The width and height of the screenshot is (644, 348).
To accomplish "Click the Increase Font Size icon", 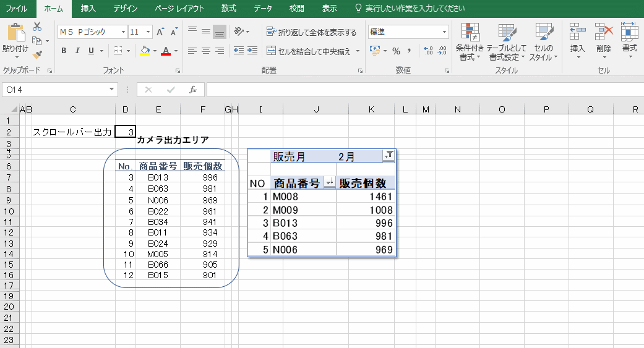I will pos(160,32).
